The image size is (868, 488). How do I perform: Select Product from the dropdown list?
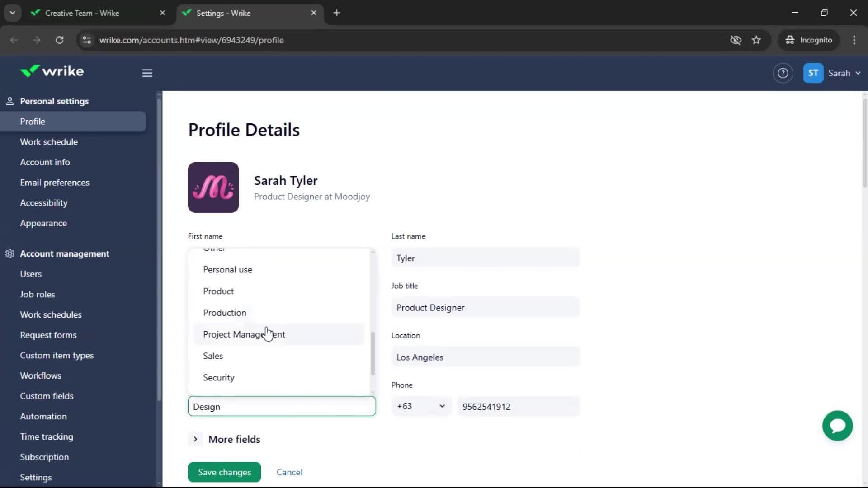(279, 291)
